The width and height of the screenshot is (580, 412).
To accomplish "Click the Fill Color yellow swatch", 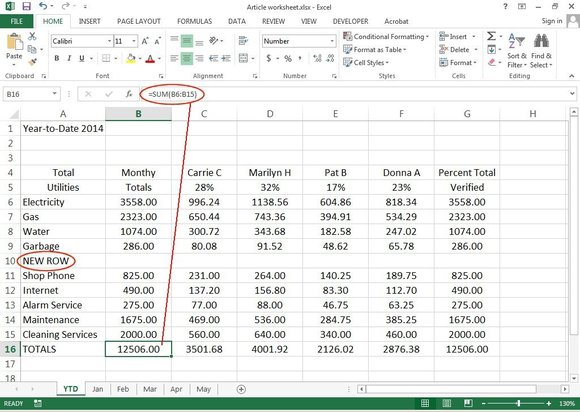I will coord(131,58).
